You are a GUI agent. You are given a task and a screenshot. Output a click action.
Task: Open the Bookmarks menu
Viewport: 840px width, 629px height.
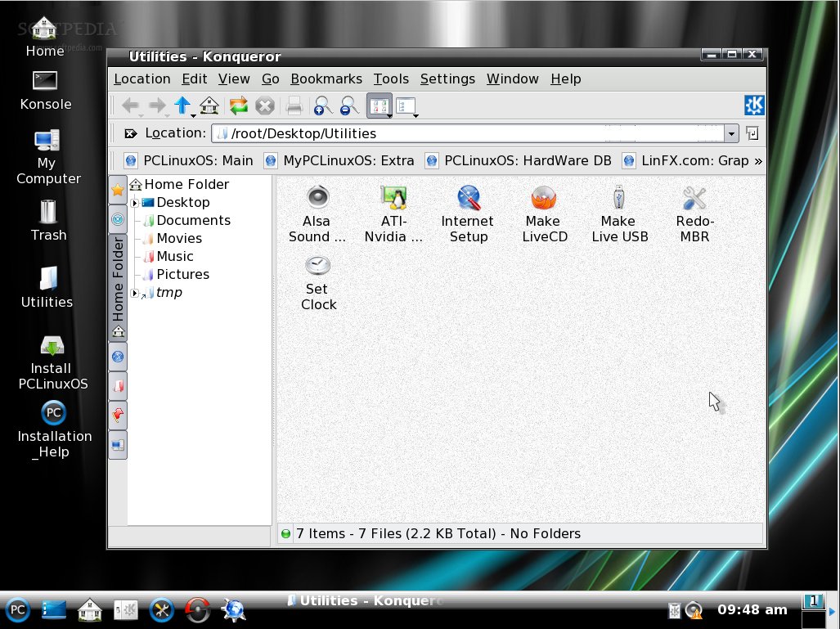[326, 79]
